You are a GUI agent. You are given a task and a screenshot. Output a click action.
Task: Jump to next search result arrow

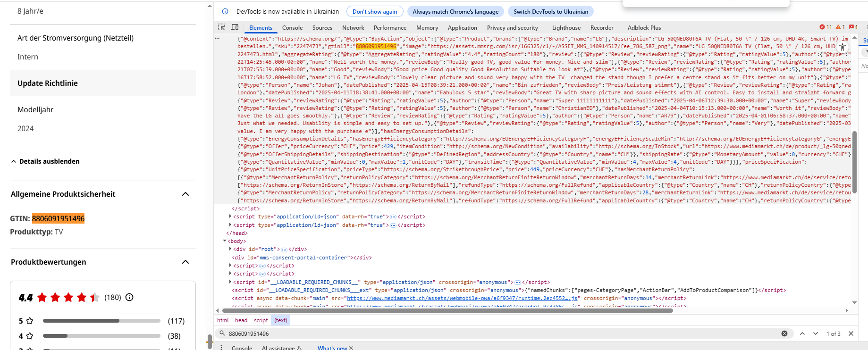816,333
